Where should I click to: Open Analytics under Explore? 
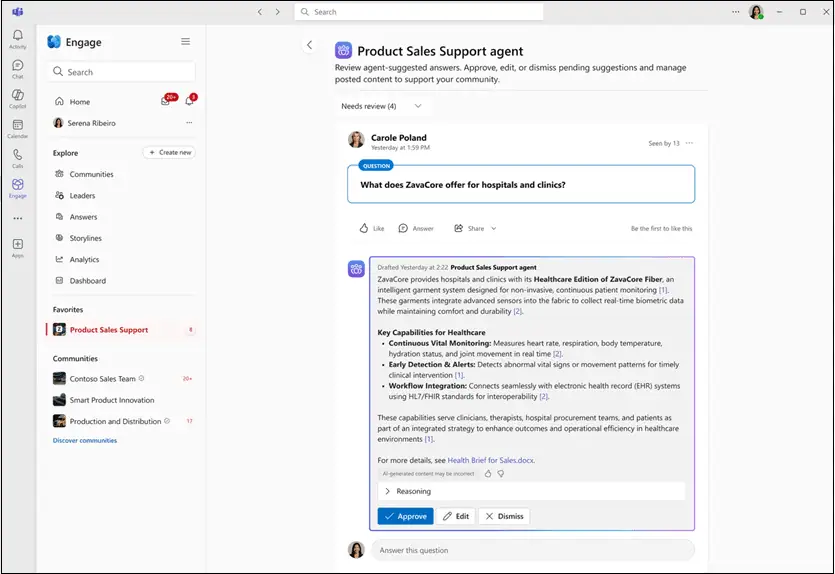tap(84, 259)
